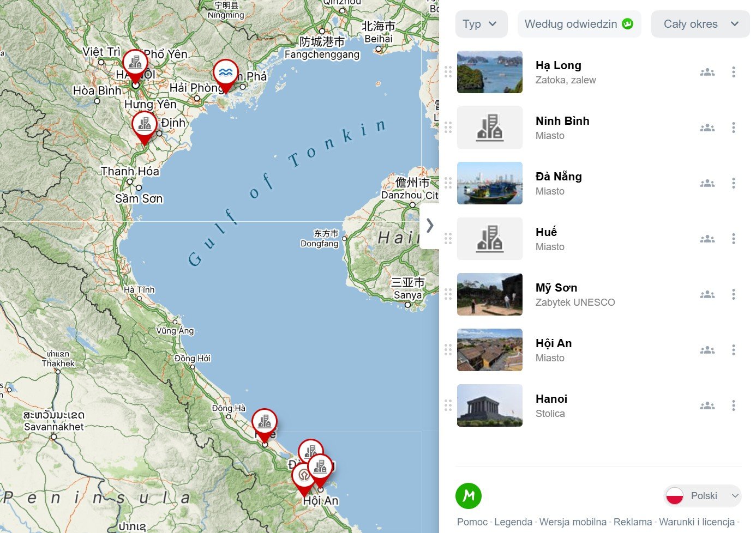Open the Legenda link
This screenshot has height=533, width=756.
point(513,522)
